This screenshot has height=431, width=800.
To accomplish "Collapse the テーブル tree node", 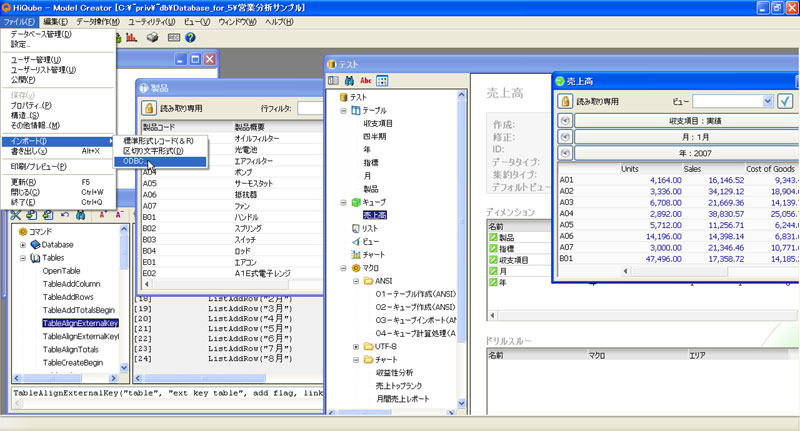I will click(344, 110).
